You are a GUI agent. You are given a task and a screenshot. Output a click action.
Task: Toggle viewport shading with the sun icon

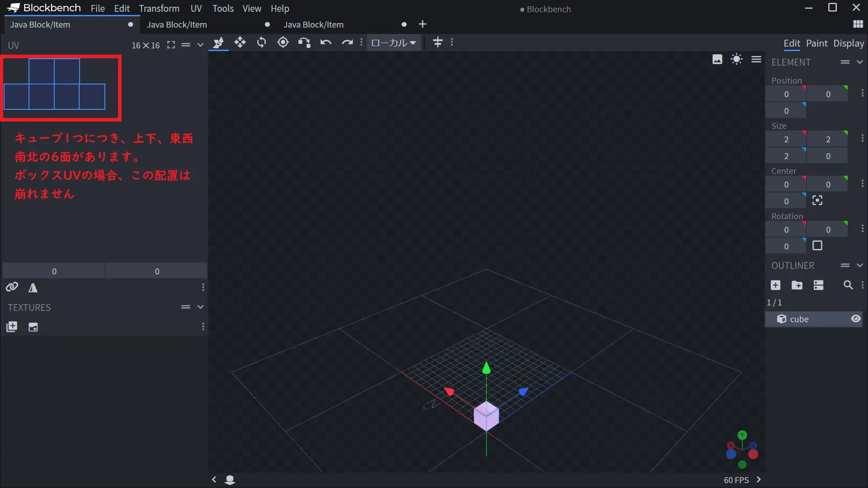(736, 59)
